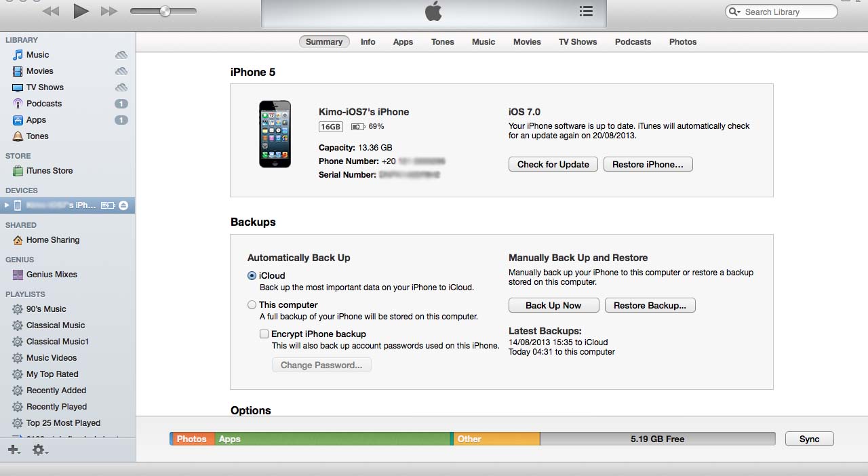
Task: Open the Music Videos playlist
Action: (52, 358)
